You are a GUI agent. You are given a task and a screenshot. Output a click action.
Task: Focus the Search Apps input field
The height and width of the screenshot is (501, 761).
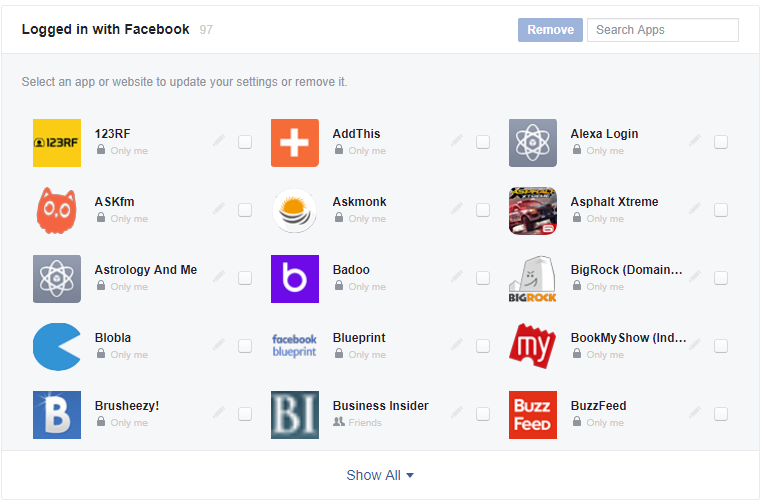pyautogui.click(x=662, y=30)
